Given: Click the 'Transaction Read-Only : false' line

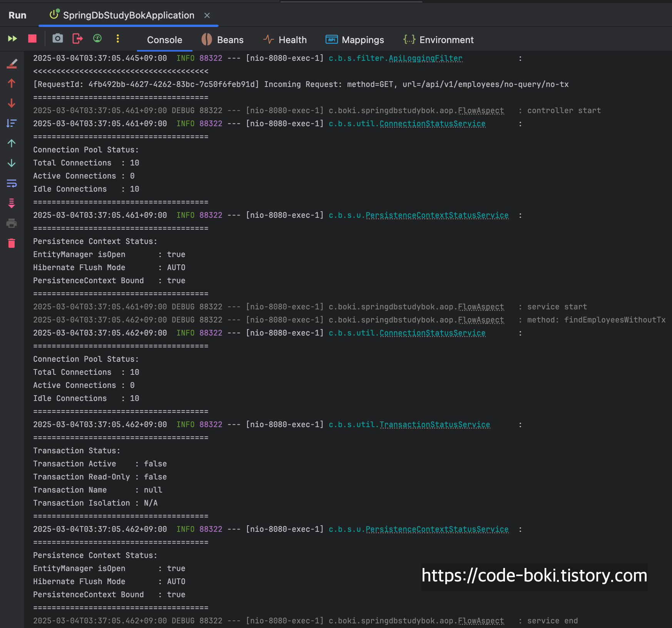Looking at the screenshot, I should click(x=100, y=477).
